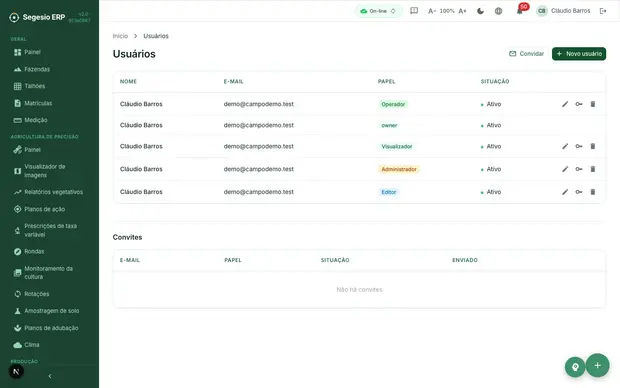620x388 pixels.
Task: Open the On-line status dropdown
Action: 378,11
